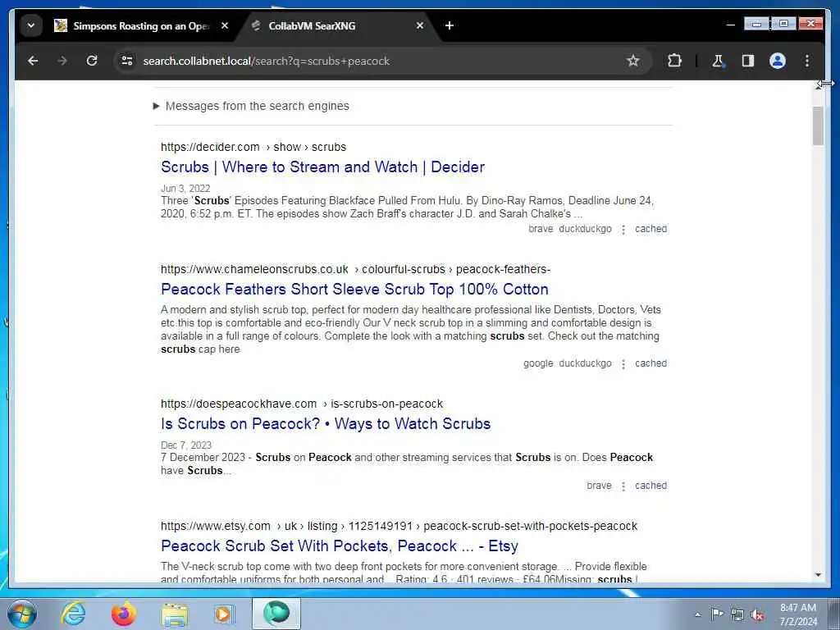
Task: Switch to Simpsons Roasting on an Open tab
Action: click(142, 25)
